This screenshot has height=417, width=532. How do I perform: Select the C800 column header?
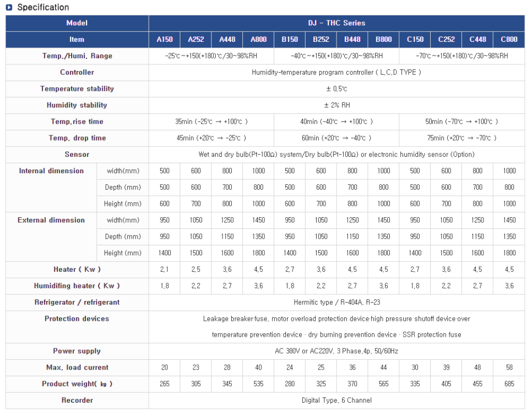pyautogui.click(x=509, y=40)
